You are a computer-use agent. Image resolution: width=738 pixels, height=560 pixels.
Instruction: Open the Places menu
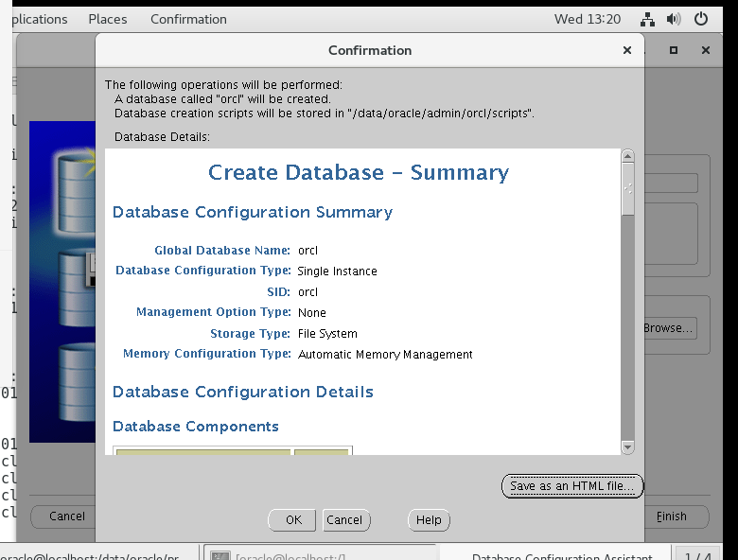(107, 19)
